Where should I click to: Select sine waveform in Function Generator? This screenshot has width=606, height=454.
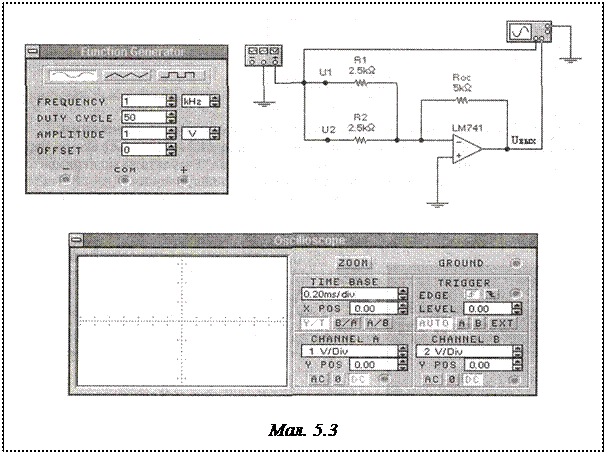73,76
